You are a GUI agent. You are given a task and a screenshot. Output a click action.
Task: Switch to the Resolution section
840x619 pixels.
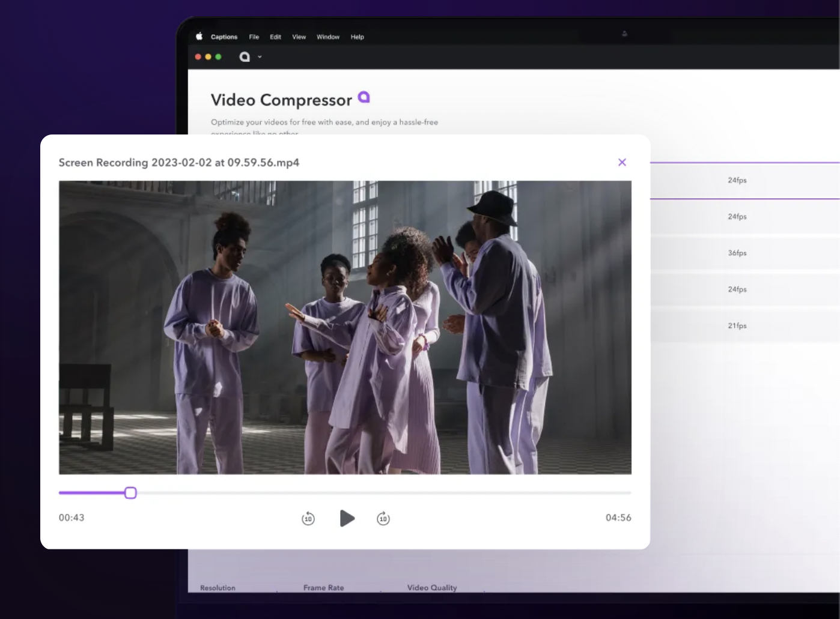[218, 588]
